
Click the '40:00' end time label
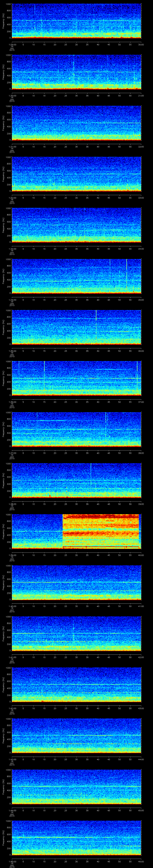tap(141, 555)
